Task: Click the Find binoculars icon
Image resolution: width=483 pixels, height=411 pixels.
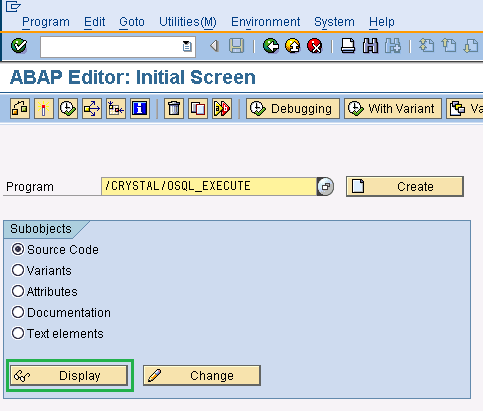Action: click(x=370, y=46)
